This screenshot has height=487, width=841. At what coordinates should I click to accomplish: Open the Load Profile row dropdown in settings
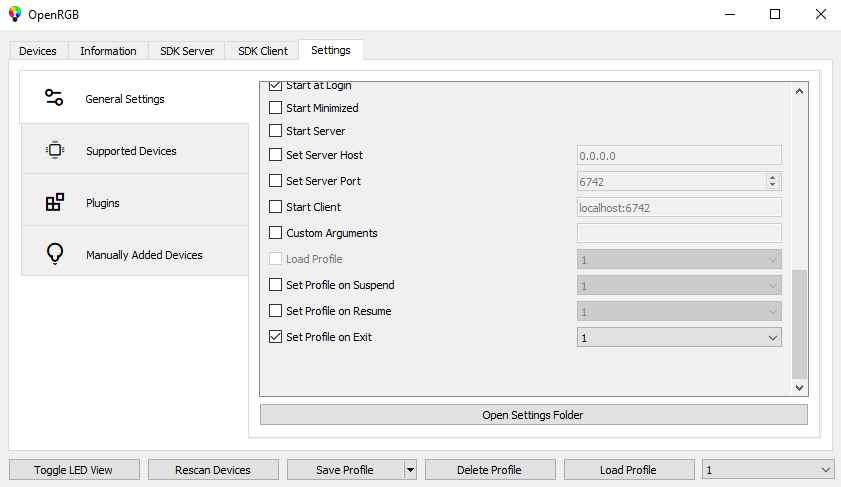point(679,260)
